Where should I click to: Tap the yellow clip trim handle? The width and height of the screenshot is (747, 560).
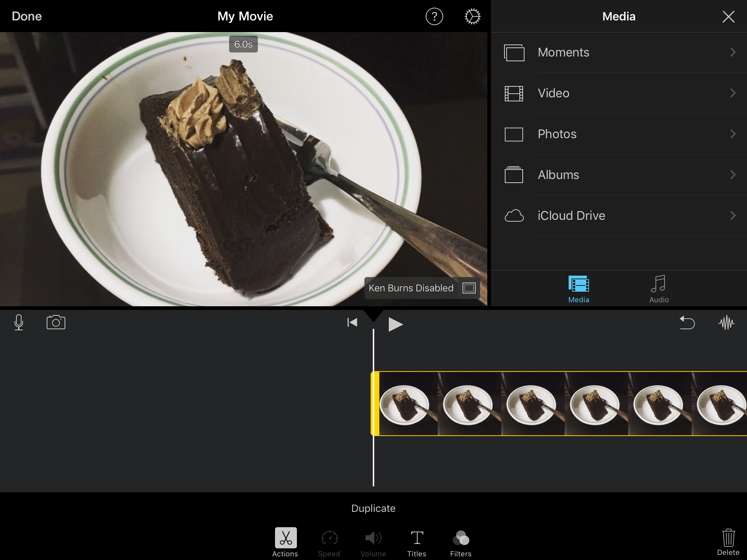[375, 404]
